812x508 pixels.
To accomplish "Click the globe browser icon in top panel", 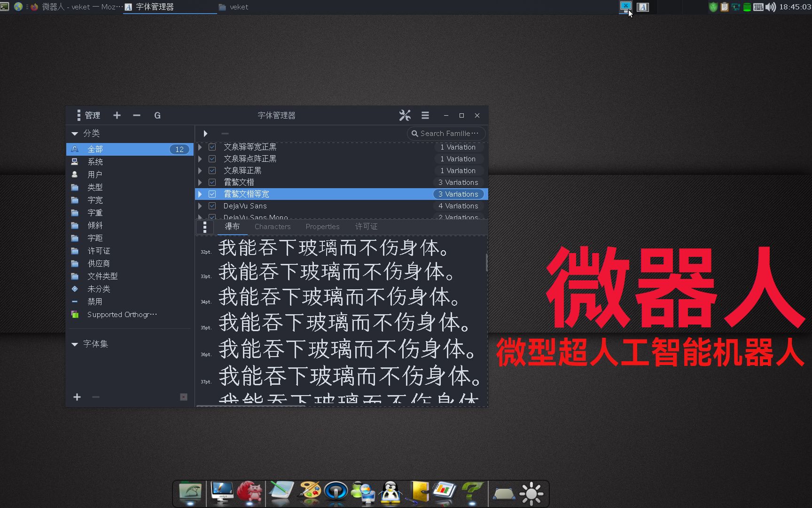I will [x=18, y=7].
